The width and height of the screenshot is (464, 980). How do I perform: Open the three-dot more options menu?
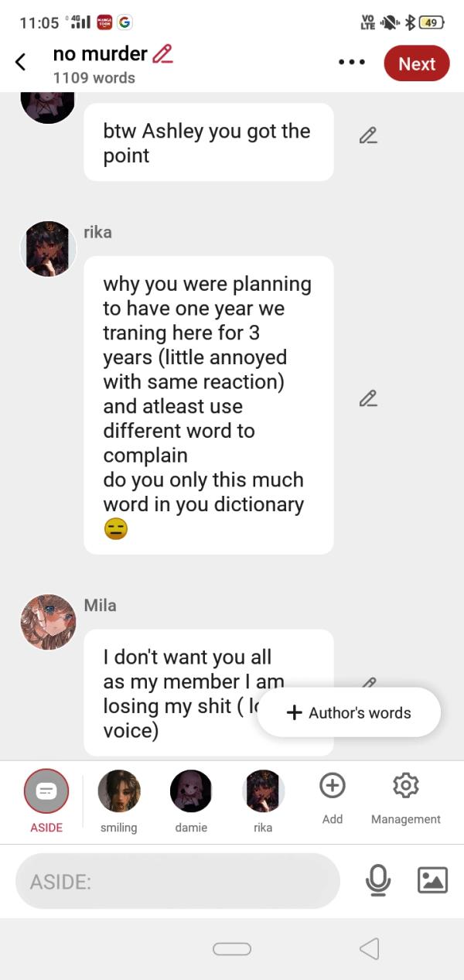click(352, 63)
